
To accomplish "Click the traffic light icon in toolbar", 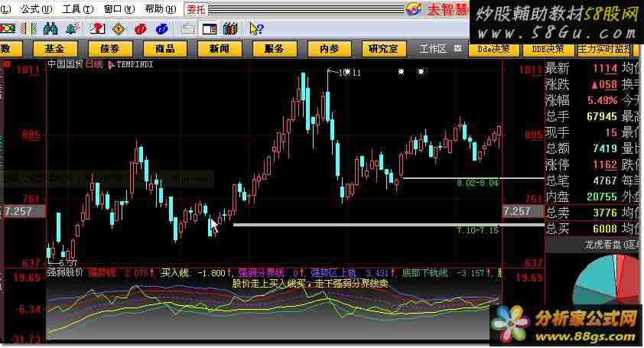I will click(8, 29).
